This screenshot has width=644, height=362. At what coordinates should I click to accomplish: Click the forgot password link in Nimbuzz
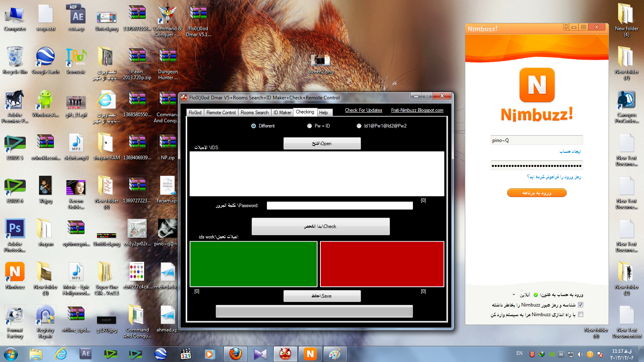point(554,177)
